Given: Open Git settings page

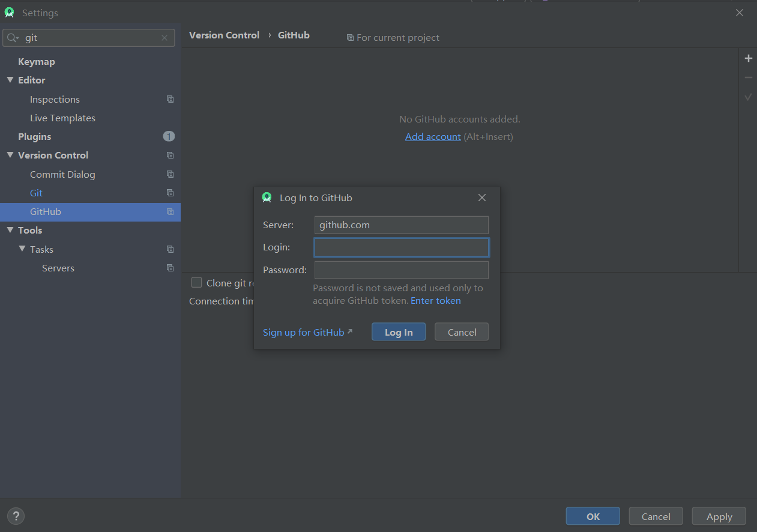Looking at the screenshot, I should 37,193.
